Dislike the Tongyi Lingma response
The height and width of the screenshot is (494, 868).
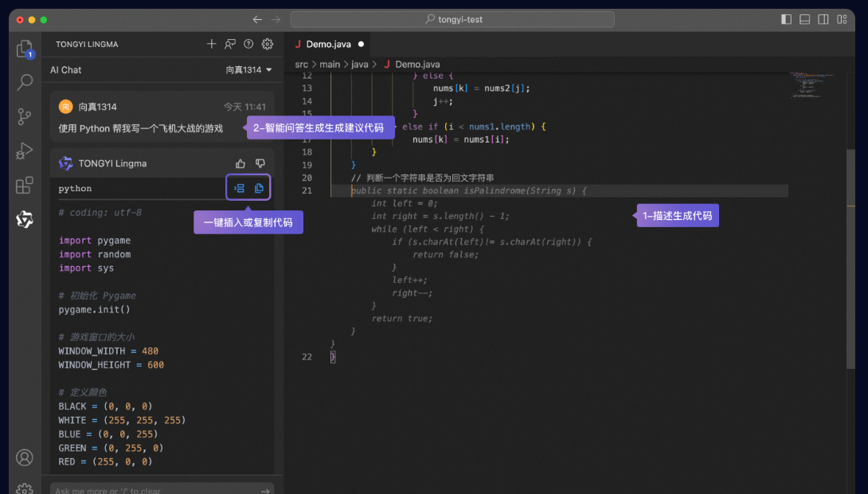(x=260, y=163)
